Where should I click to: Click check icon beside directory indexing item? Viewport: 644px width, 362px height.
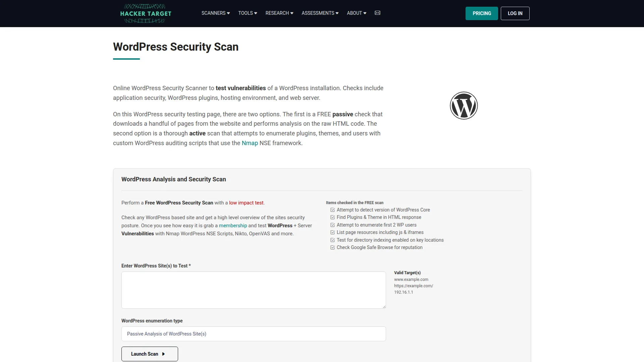332,240
